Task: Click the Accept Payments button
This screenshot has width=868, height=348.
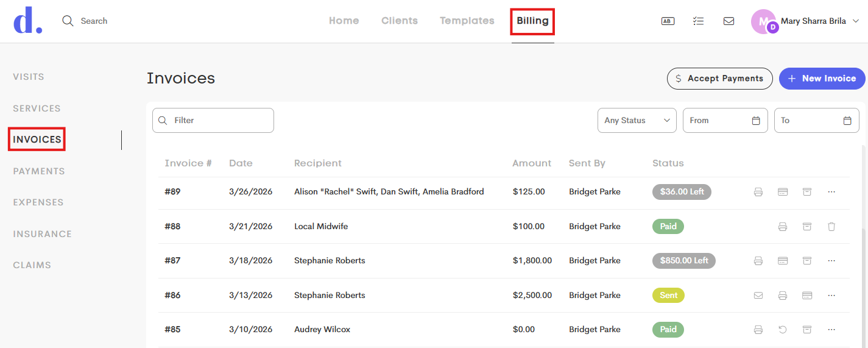Action: pyautogui.click(x=720, y=79)
